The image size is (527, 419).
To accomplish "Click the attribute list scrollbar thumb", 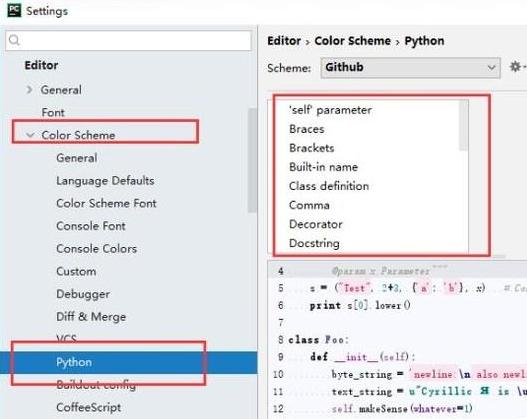I will tap(463, 125).
